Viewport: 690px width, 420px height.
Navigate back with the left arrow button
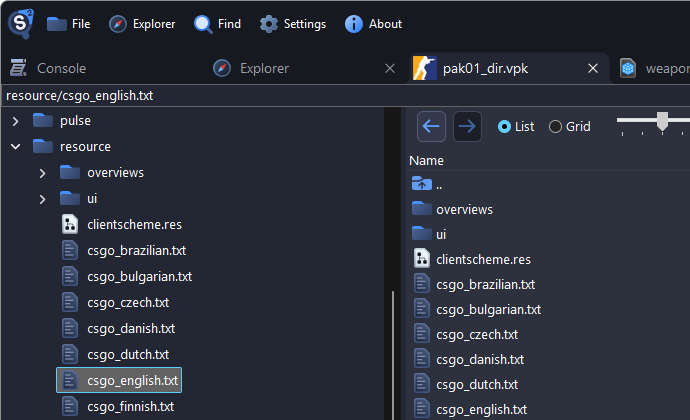click(x=431, y=126)
